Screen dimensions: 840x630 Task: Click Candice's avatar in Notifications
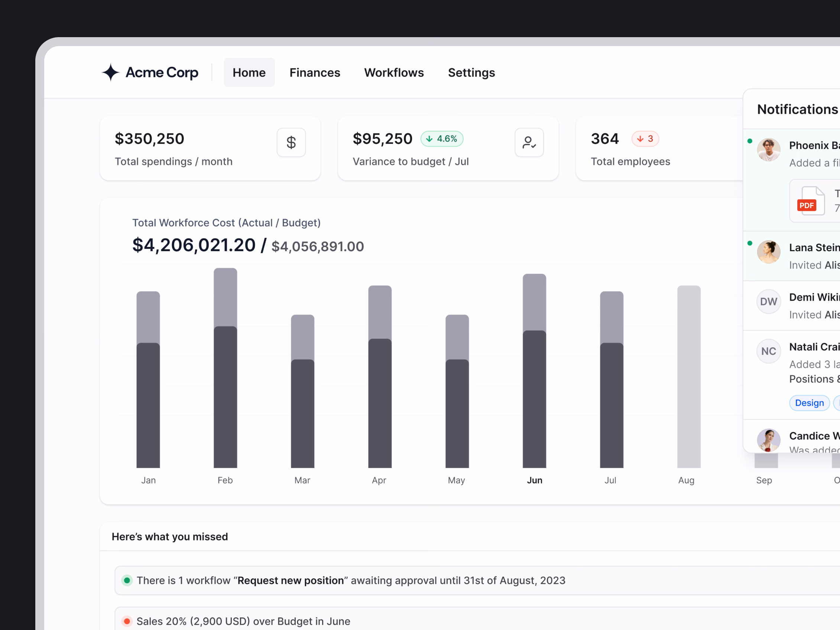point(769,441)
